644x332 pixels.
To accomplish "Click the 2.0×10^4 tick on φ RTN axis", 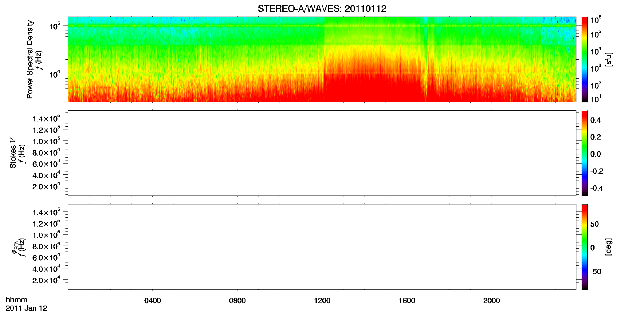I will coord(46,280).
